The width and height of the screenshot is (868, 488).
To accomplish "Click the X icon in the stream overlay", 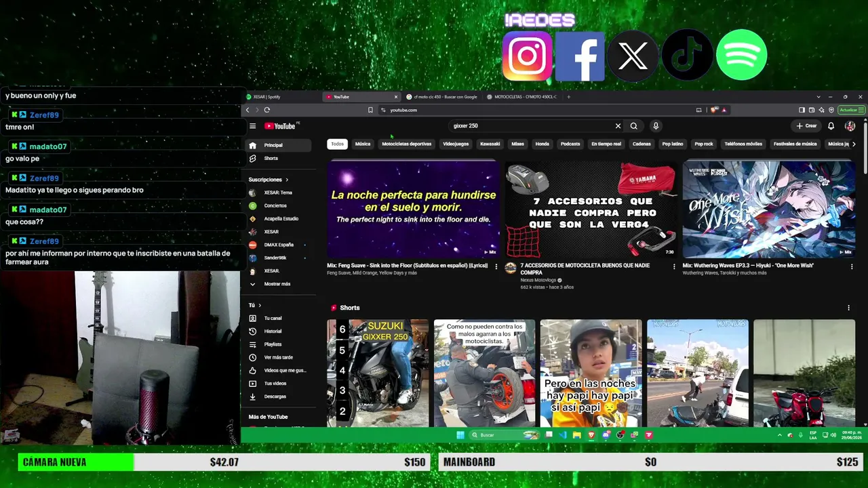I will [x=633, y=56].
